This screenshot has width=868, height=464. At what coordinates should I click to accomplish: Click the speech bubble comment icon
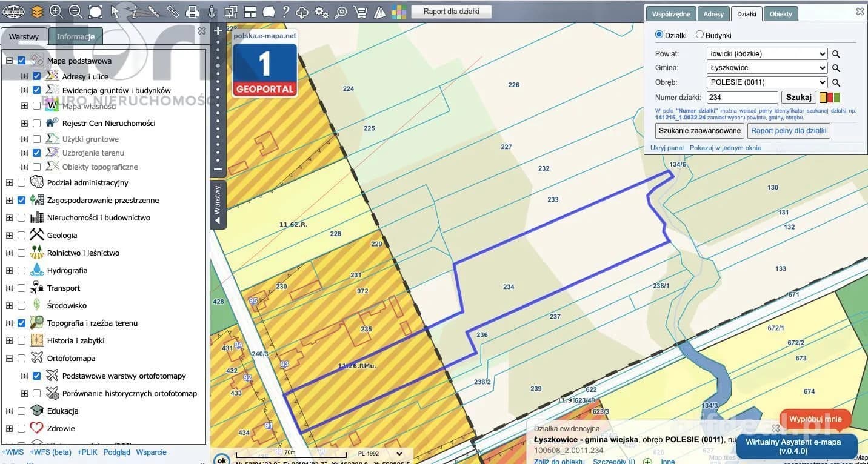point(269,12)
